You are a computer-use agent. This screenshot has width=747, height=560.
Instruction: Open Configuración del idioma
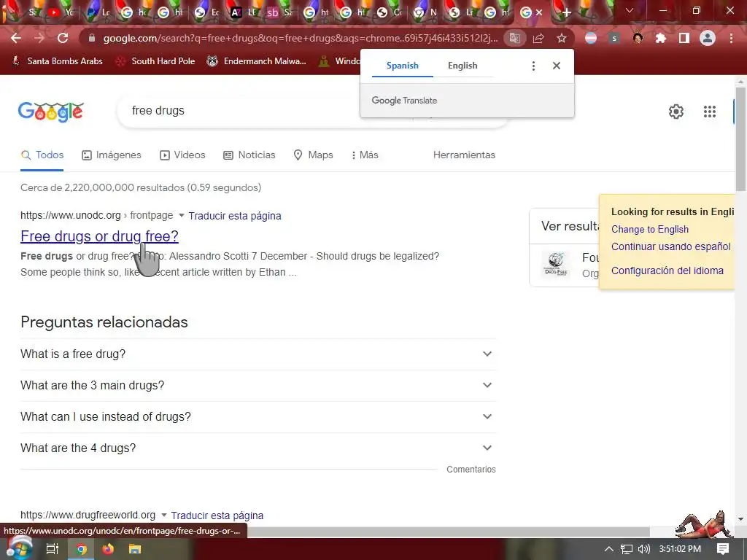pos(667,271)
